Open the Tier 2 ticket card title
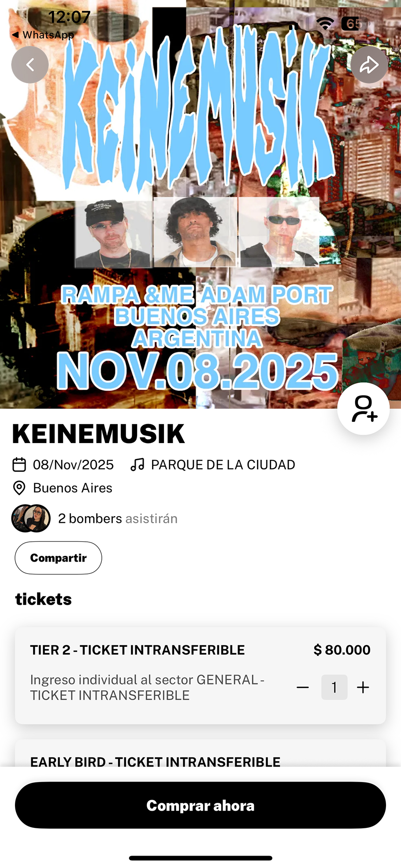This screenshot has width=401, height=868. pos(137,650)
